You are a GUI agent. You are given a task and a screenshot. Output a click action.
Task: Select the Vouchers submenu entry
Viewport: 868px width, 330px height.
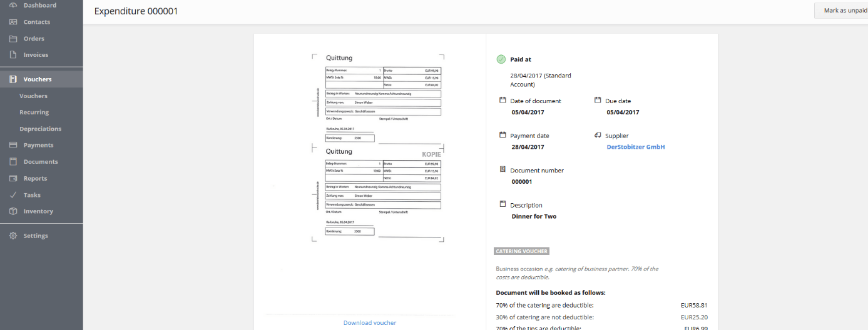tap(33, 96)
